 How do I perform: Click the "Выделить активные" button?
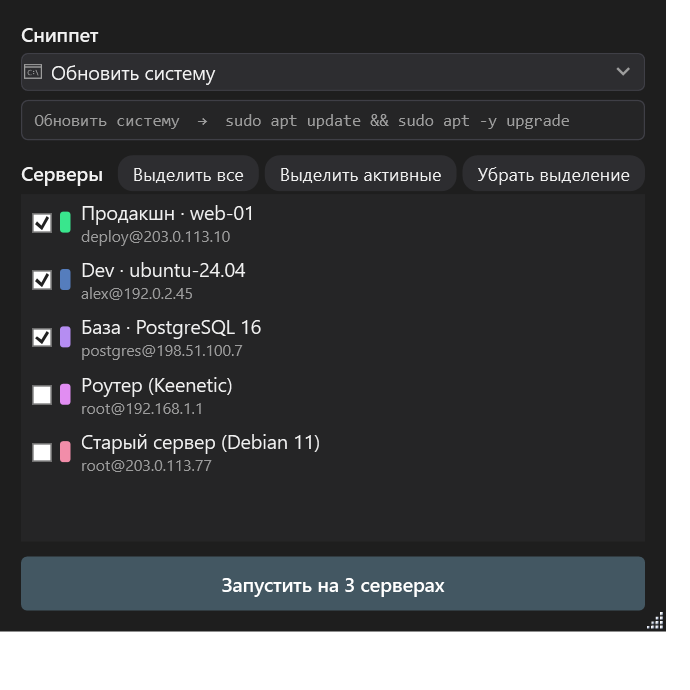(x=360, y=175)
